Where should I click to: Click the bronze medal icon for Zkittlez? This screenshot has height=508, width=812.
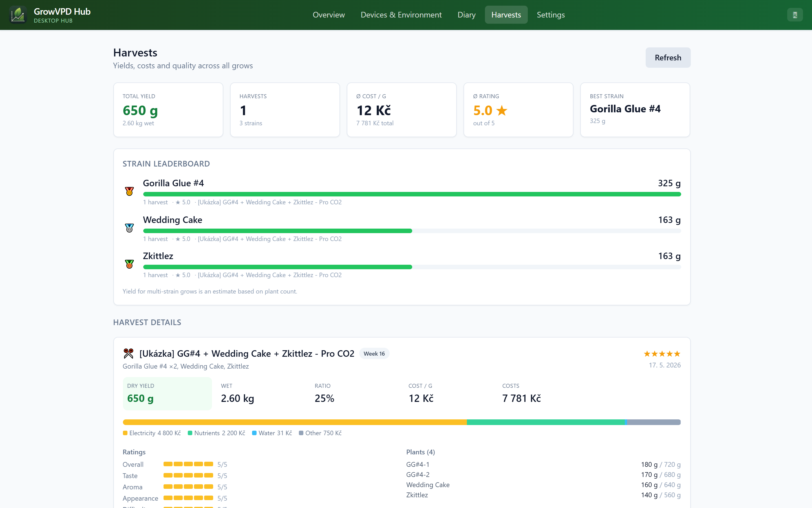129,264
